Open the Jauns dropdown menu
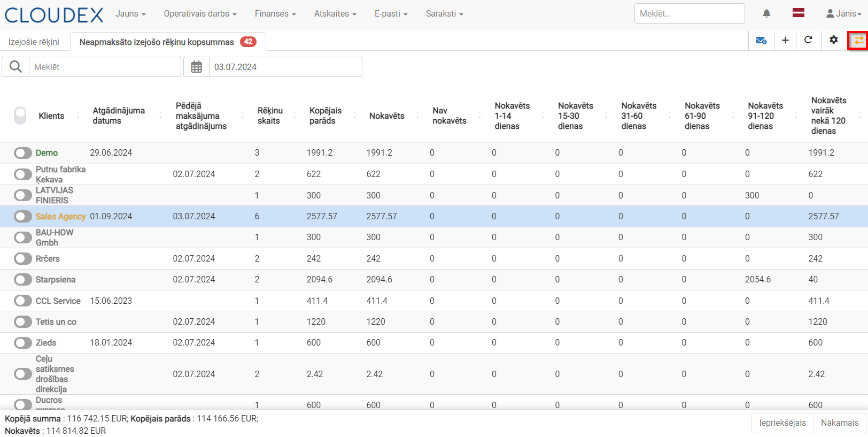 click(130, 14)
